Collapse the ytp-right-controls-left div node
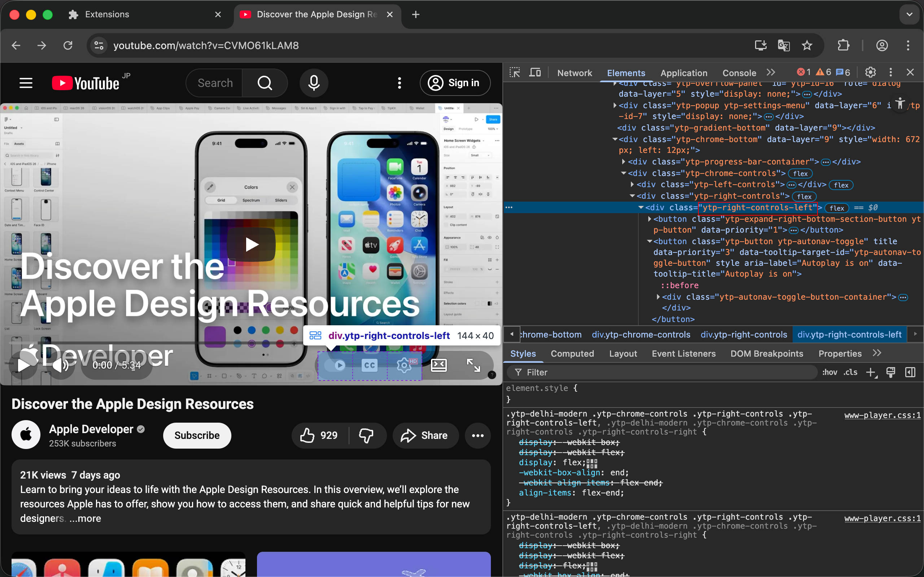Viewport: 924px width, 577px height. click(641, 208)
